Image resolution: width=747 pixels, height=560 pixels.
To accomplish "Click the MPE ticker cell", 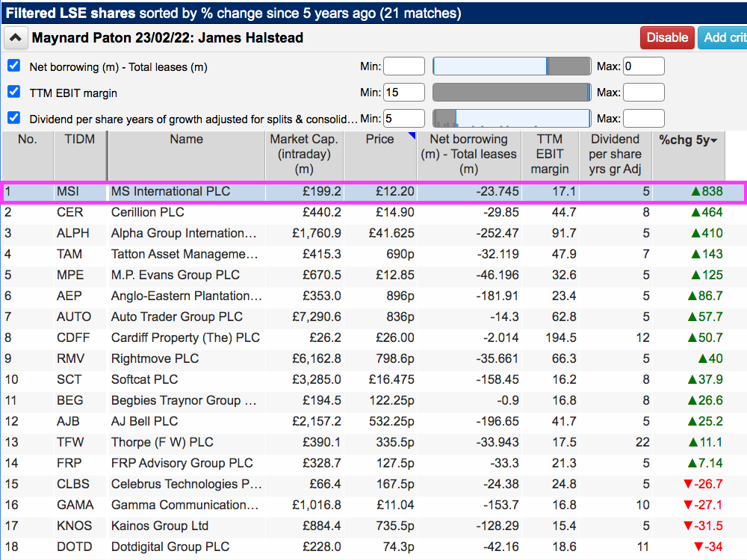I will tap(70, 276).
